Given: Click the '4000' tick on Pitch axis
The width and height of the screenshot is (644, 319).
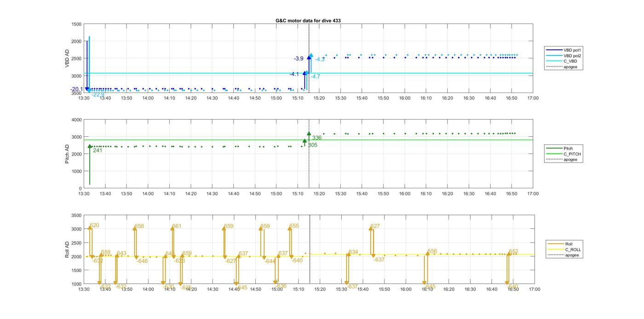Looking at the screenshot, I should (x=76, y=120).
